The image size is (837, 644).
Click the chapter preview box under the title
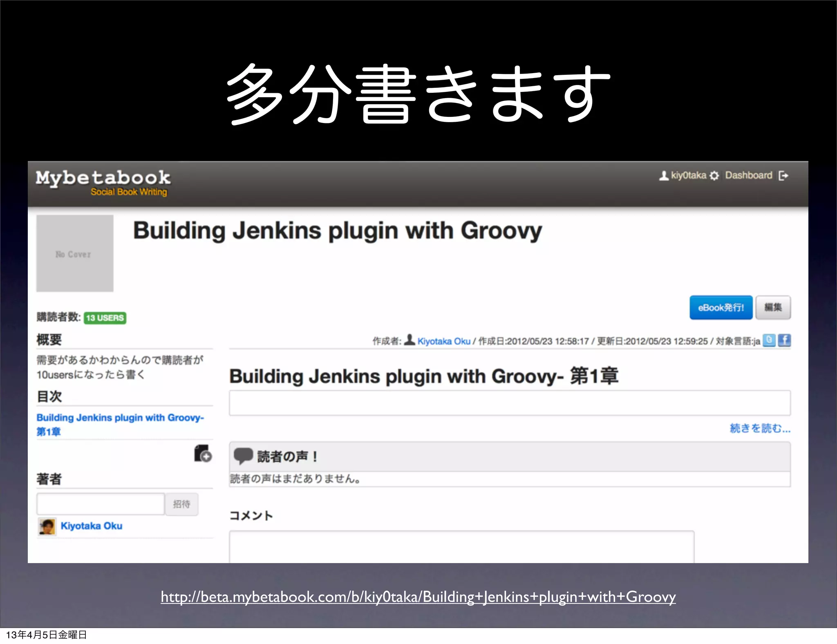[x=510, y=403]
